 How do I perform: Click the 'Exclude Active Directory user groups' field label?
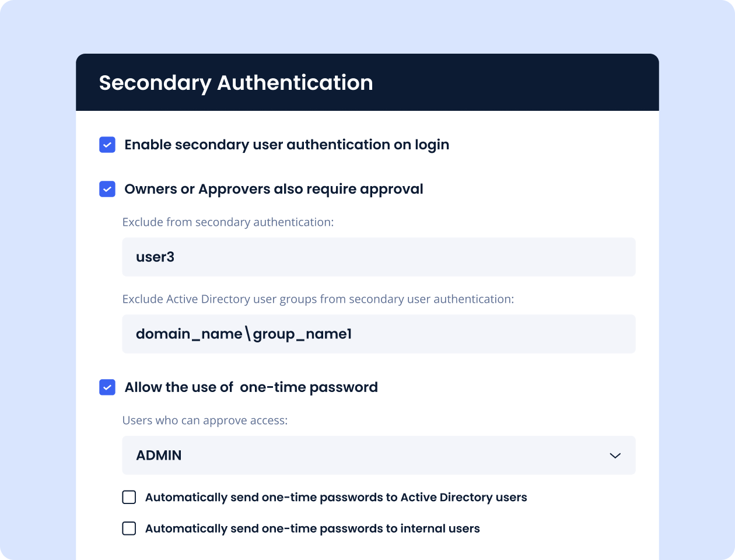tap(318, 299)
